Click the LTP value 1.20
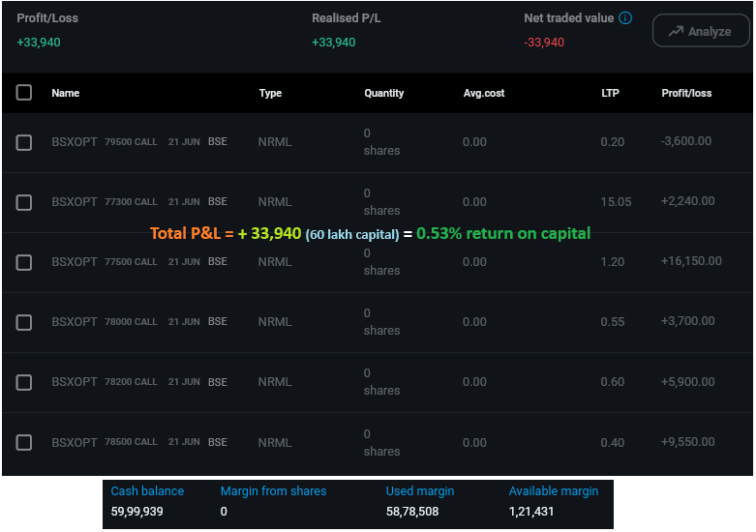This screenshot has width=756, height=532. click(x=613, y=262)
